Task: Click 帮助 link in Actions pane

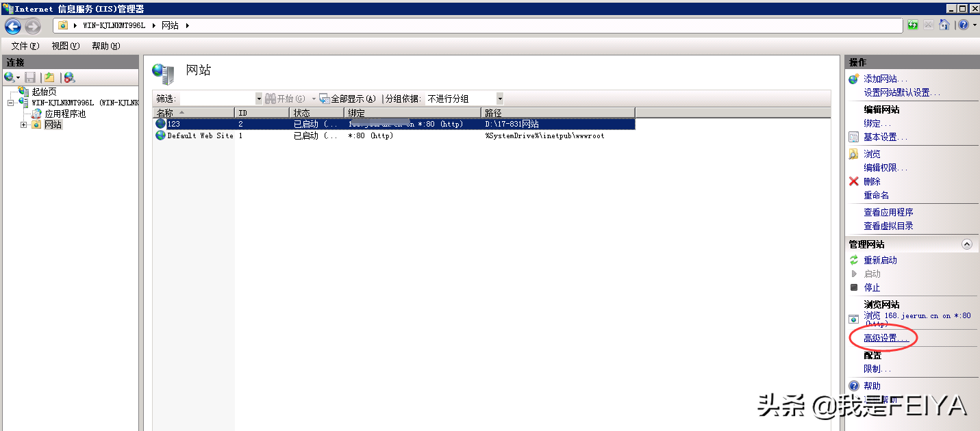Action: [872, 386]
